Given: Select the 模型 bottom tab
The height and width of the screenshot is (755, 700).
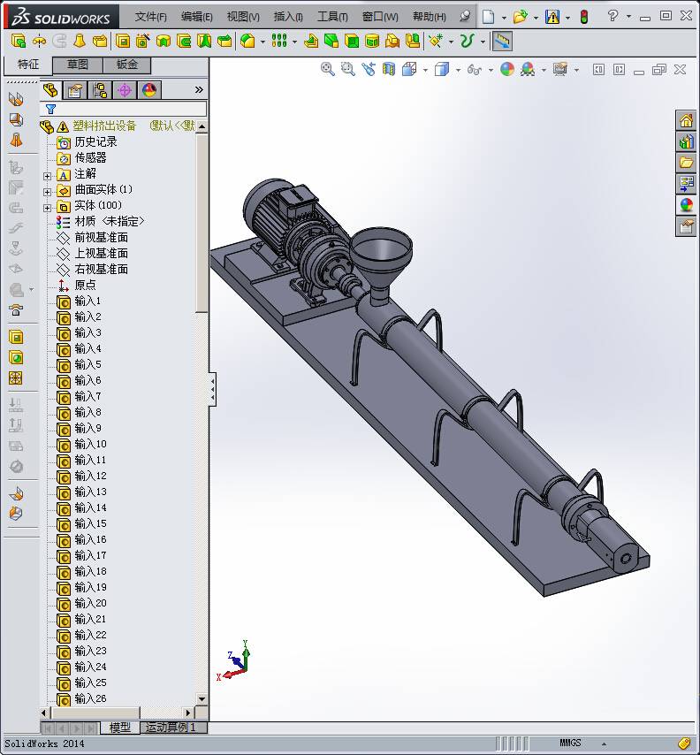Looking at the screenshot, I should point(119,727).
